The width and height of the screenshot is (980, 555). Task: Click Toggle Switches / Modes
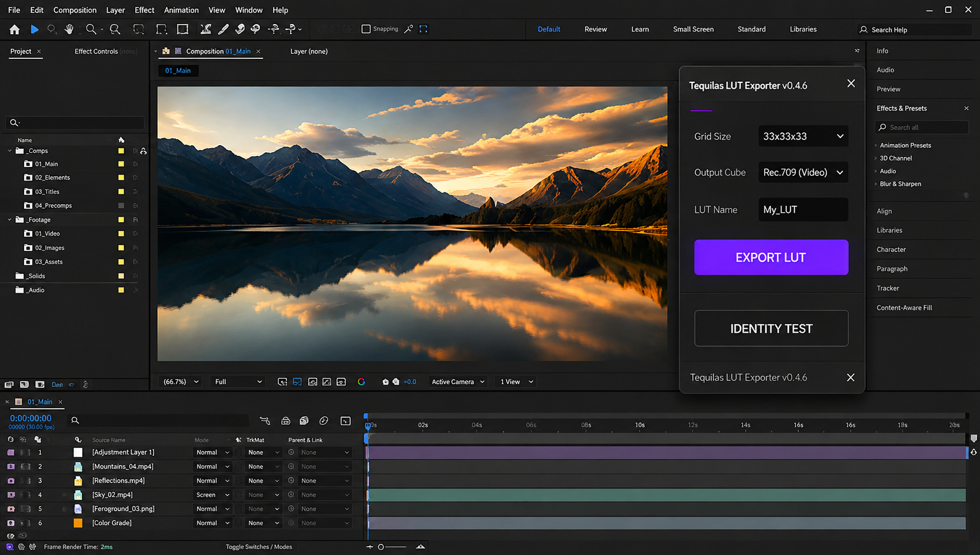click(259, 547)
